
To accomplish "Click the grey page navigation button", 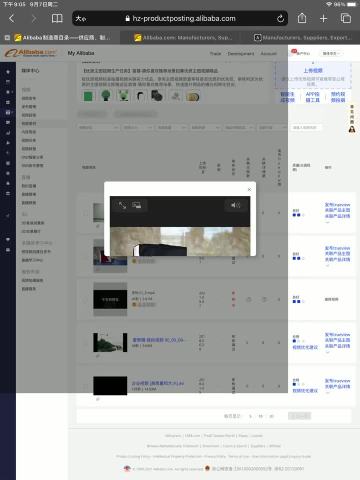I will pos(299,416).
